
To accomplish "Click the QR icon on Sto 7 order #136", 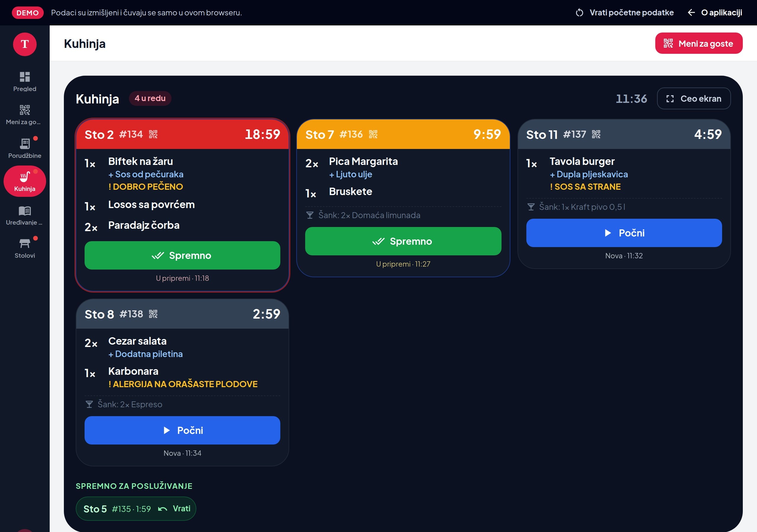I will click(x=373, y=134).
